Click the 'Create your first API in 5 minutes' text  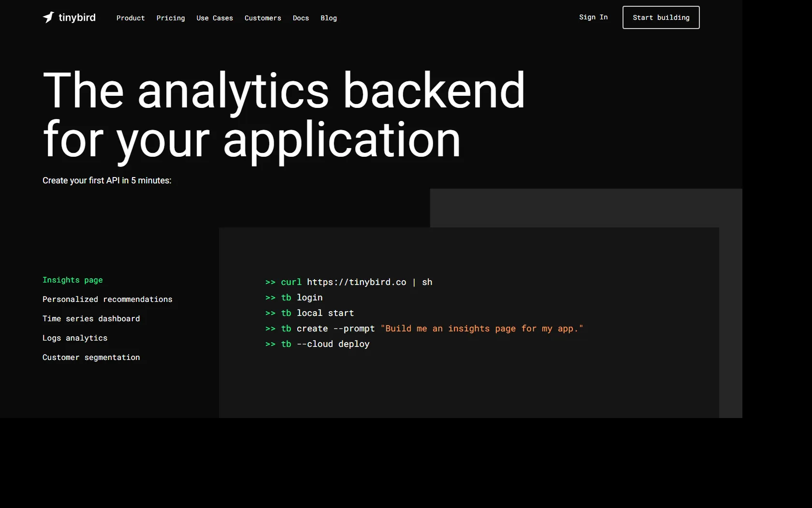point(107,180)
